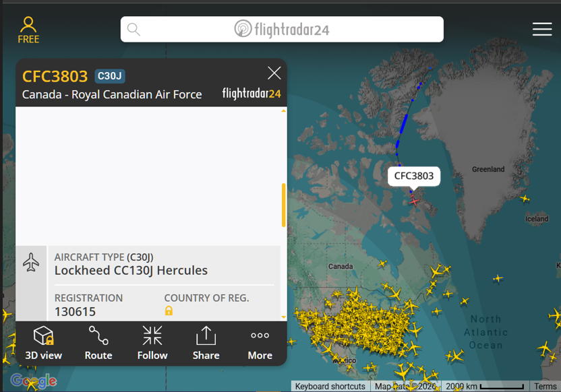
Task: Click the CFC3803 flight label on map
Action: [414, 176]
